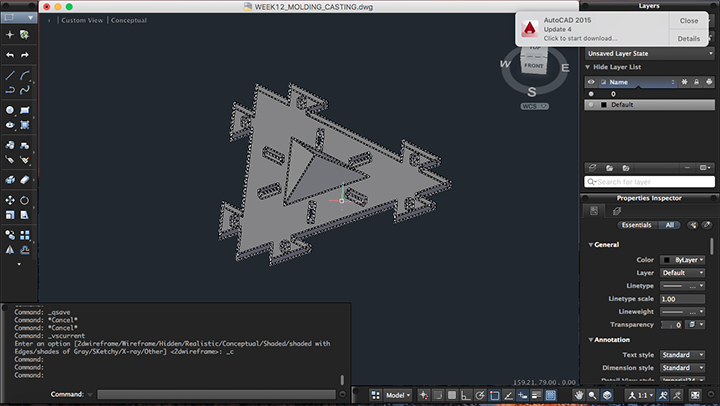Viewport: 720px width, 406px height.
Task: Click the Redo arrow icon
Action: tap(25, 55)
